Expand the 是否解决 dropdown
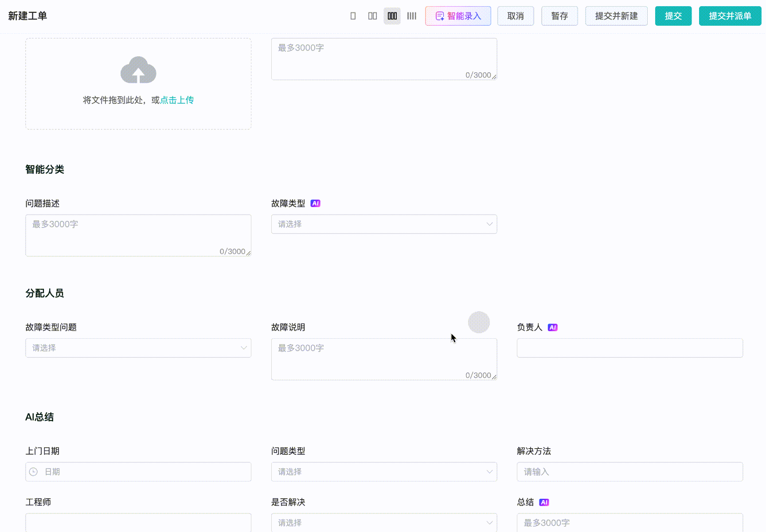 [384, 523]
